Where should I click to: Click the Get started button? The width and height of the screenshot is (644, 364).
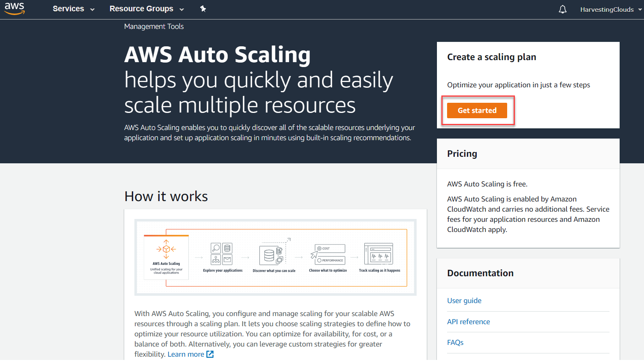pos(477,110)
